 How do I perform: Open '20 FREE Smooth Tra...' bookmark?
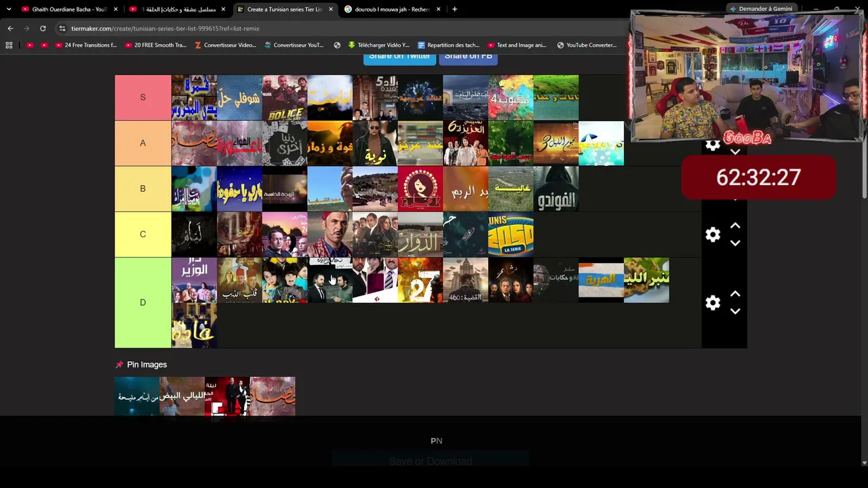155,45
